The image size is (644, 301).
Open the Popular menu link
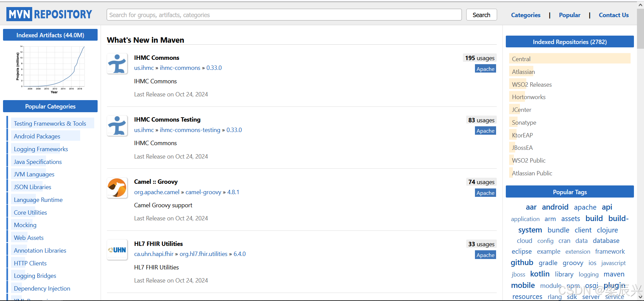pos(570,15)
